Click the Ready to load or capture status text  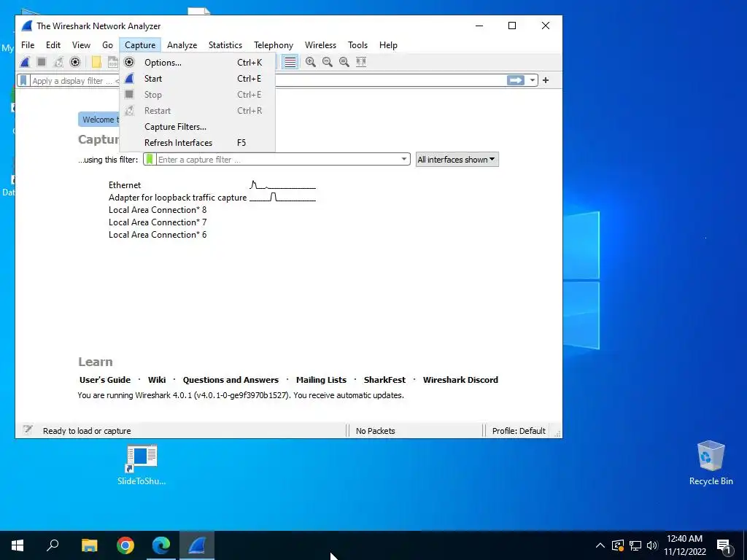pos(87,431)
